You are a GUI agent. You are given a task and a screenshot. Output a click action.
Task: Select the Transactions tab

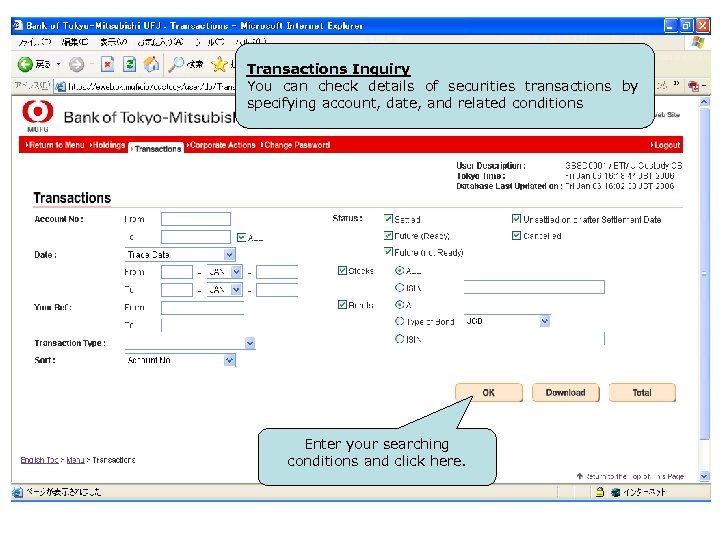pos(156,149)
